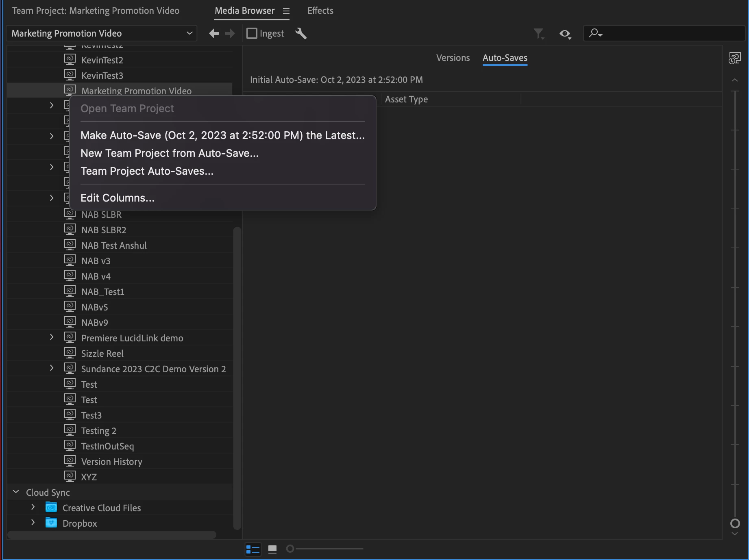Open the Marketing Promotion Video location dropdown
749x560 pixels.
(102, 33)
